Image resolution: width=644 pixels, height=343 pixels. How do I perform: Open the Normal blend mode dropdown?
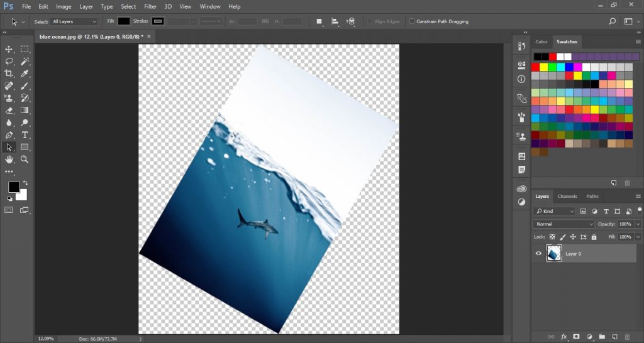[563, 224]
